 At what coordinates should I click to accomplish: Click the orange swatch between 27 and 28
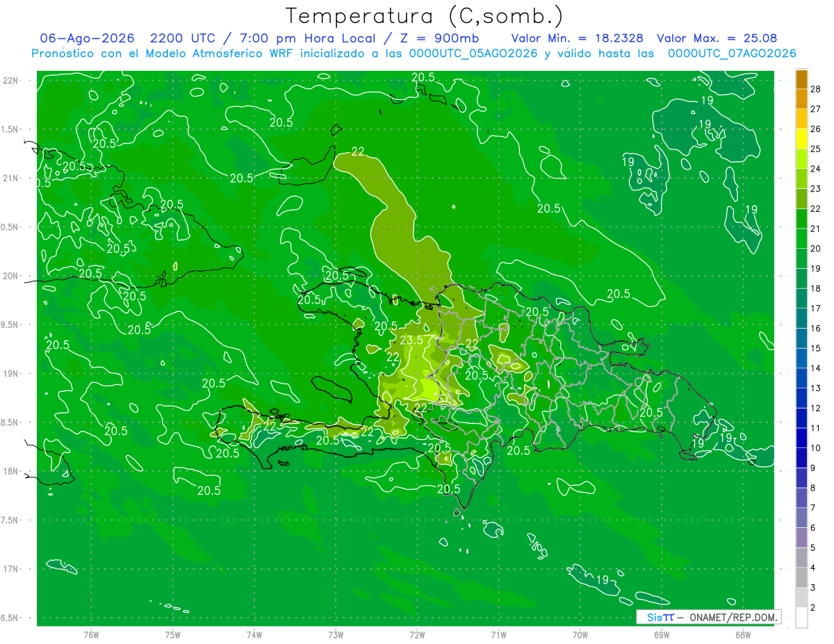[x=801, y=99]
